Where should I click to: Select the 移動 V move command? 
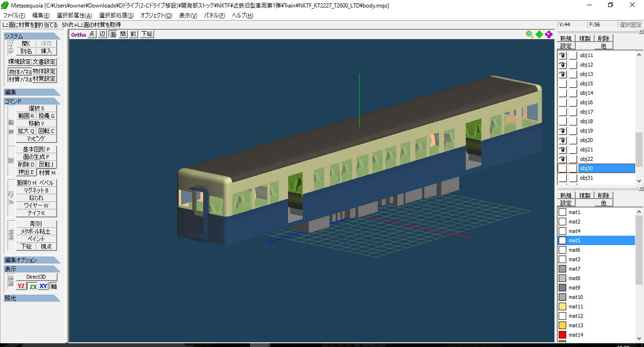click(36, 124)
